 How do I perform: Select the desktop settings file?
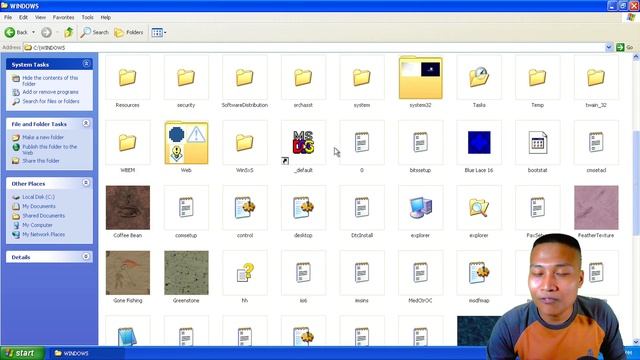[x=303, y=208]
